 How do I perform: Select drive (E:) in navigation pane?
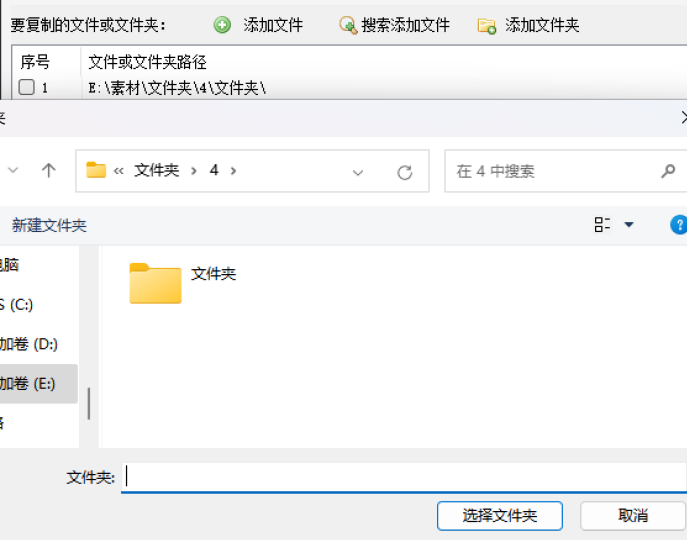click(39, 383)
